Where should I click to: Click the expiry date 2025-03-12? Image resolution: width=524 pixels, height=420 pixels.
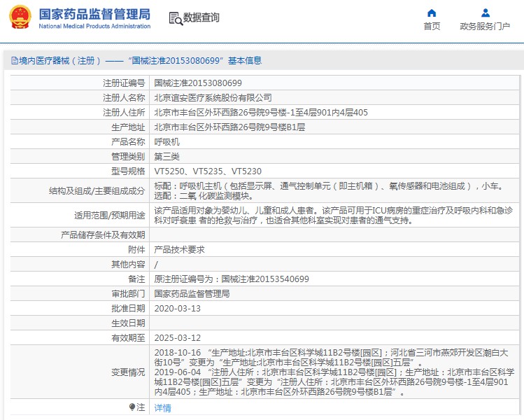177,337
